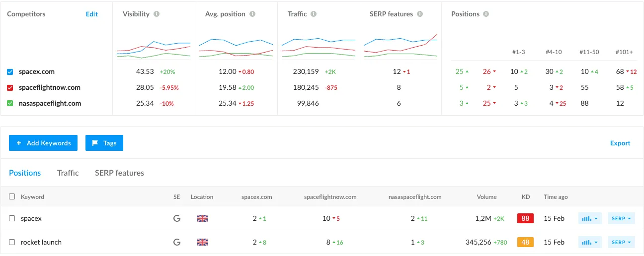The image size is (644, 256).
Task: Click the Add Keywords button
Action: (43, 143)
